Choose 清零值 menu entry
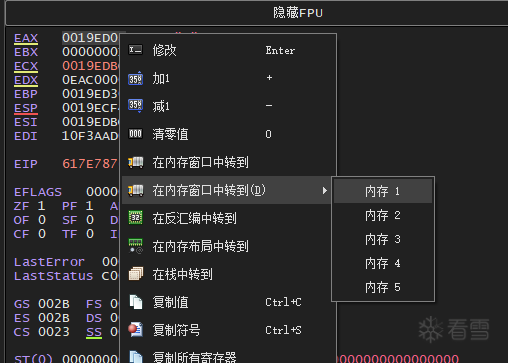 (x=228, y=134)
